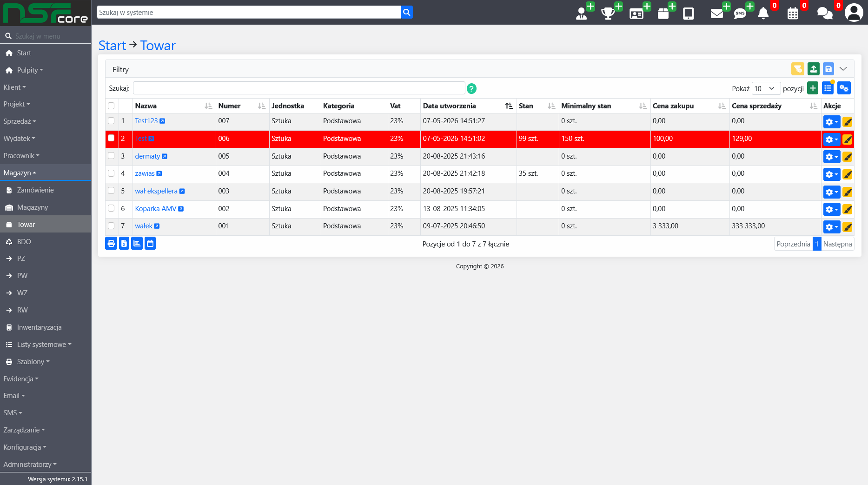Open the gear actions dropdown for Koparka AMV row
Viewport: 868px width, 485px height.
(x=832, y=210)
